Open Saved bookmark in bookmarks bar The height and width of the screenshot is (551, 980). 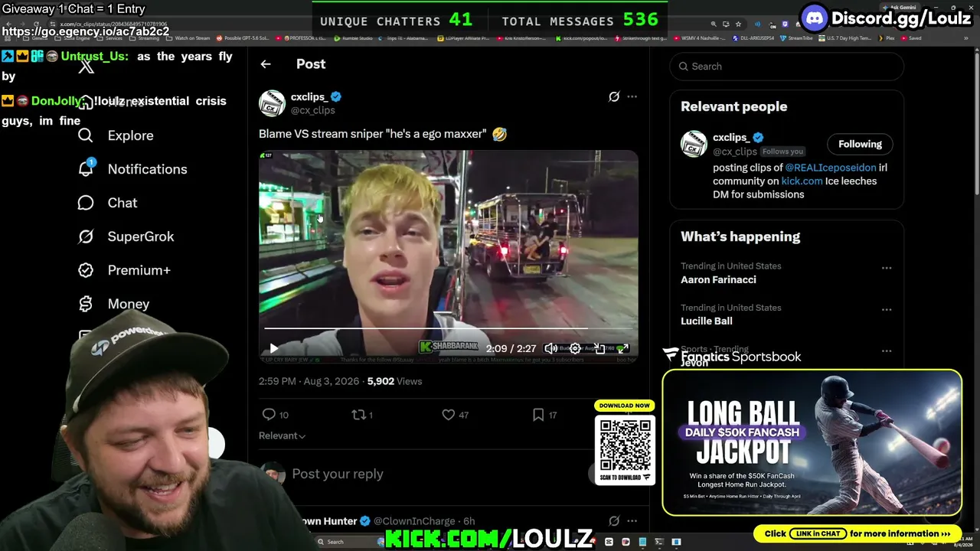(x=913, y=38)
